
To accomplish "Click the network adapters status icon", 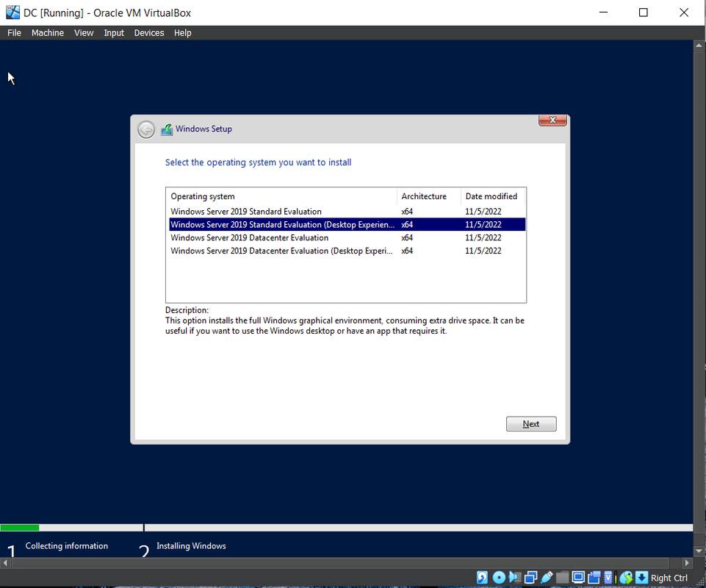I will point(531,578).
